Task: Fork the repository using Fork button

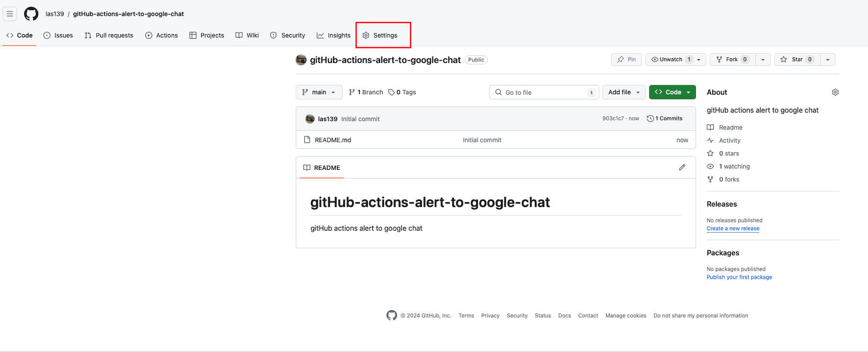Action: pyautogui.click(x=733, y=59)
